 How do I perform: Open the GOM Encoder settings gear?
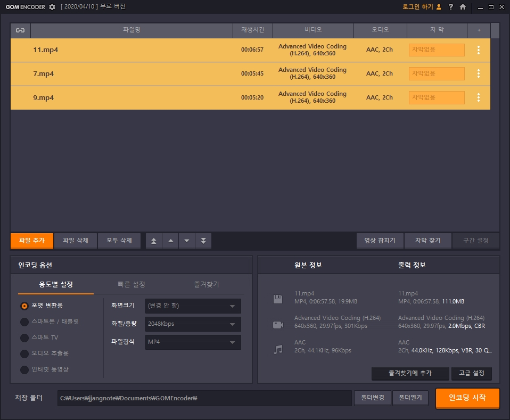coord(52,7)
